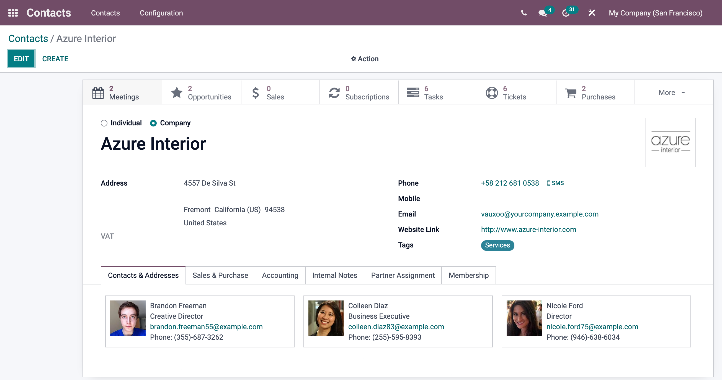Click the Meetings calendar icon
The width and height of the screenshot is (722, 380).
[98, 93]
